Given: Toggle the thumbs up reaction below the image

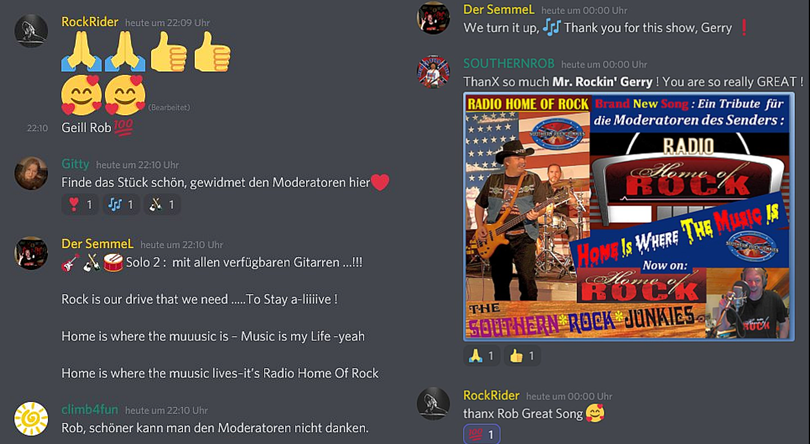Looking at the screenshot, I should tap(522, 356).
